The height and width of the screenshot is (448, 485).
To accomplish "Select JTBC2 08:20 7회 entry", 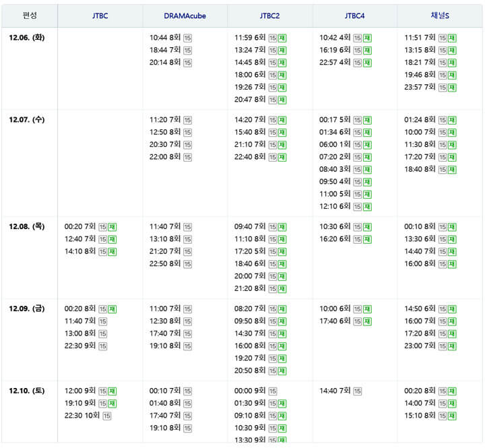I will [250, 309].
